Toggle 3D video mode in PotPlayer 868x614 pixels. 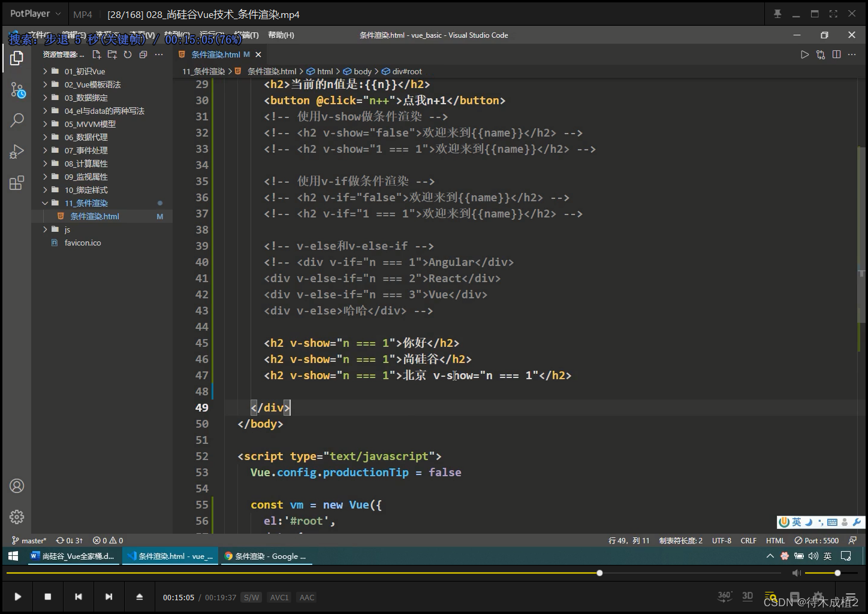coord(748,596)
